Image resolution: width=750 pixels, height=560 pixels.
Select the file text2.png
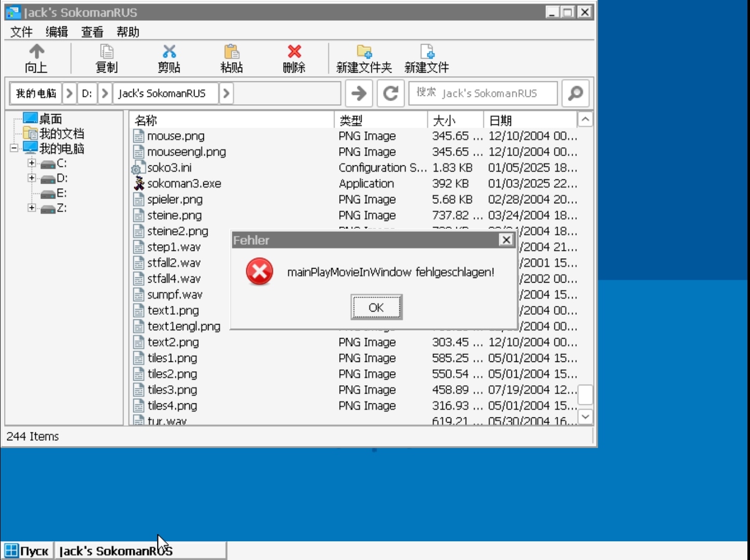point(173,342)
